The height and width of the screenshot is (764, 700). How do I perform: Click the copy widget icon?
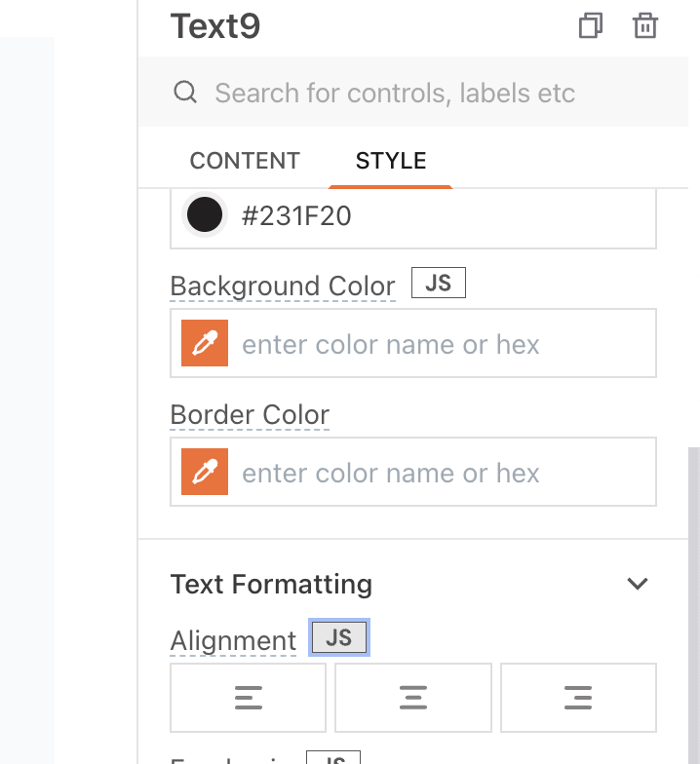click(x=590, y=25)
